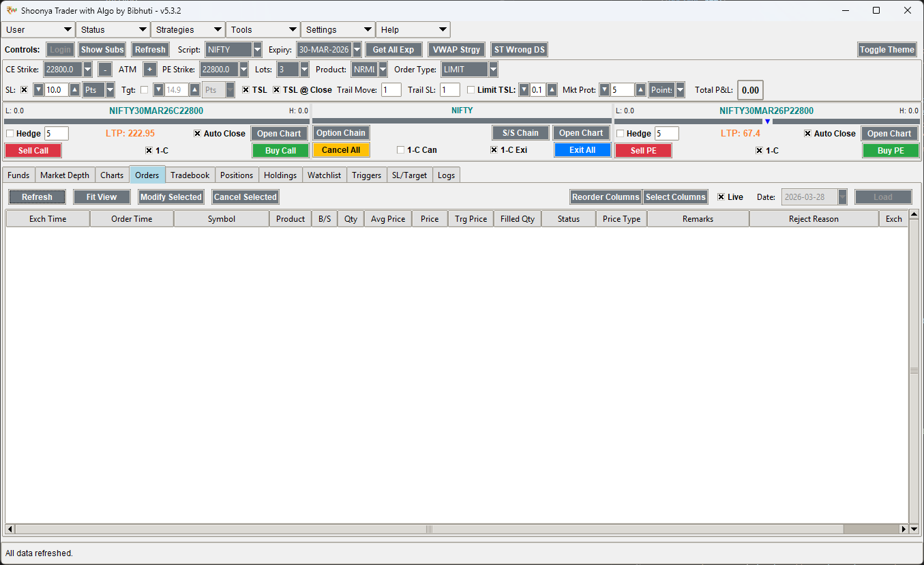Click the Buy Call button
Screen dimensions: 924x565
280,149
